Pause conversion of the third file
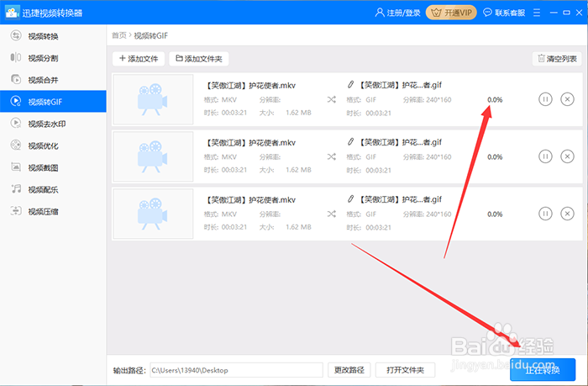This screenshot has width=588, height=386. click(x=545, y=214)
